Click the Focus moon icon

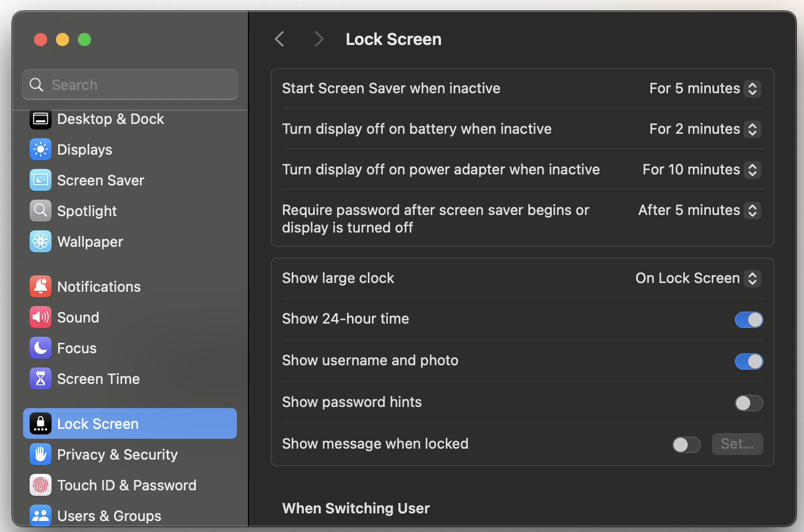click(41, 348)
